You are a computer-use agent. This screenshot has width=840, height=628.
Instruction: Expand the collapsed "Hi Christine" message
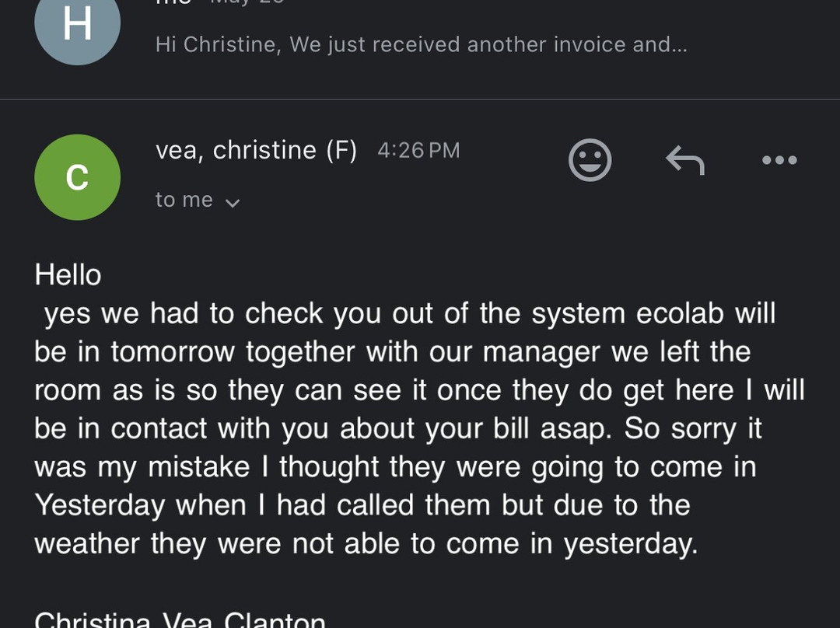[x=421, y=44]
